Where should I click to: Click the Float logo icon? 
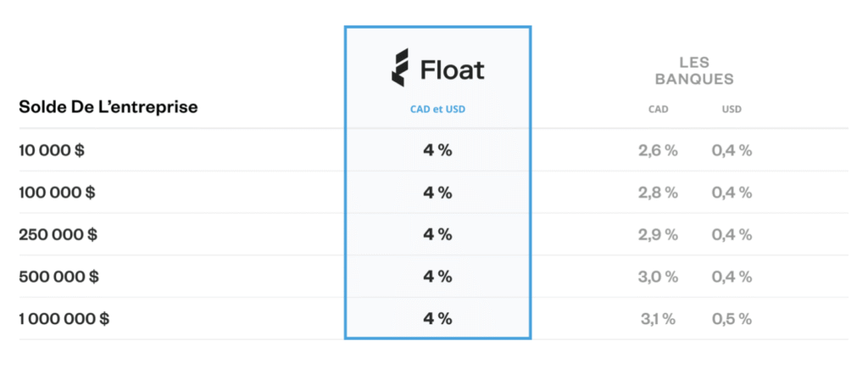click(399, 68)
